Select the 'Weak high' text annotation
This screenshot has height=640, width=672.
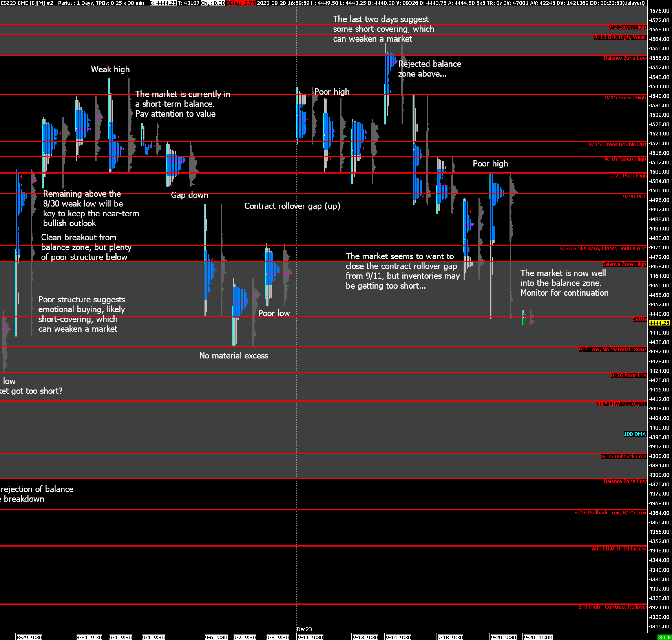(x=110, y=69)
